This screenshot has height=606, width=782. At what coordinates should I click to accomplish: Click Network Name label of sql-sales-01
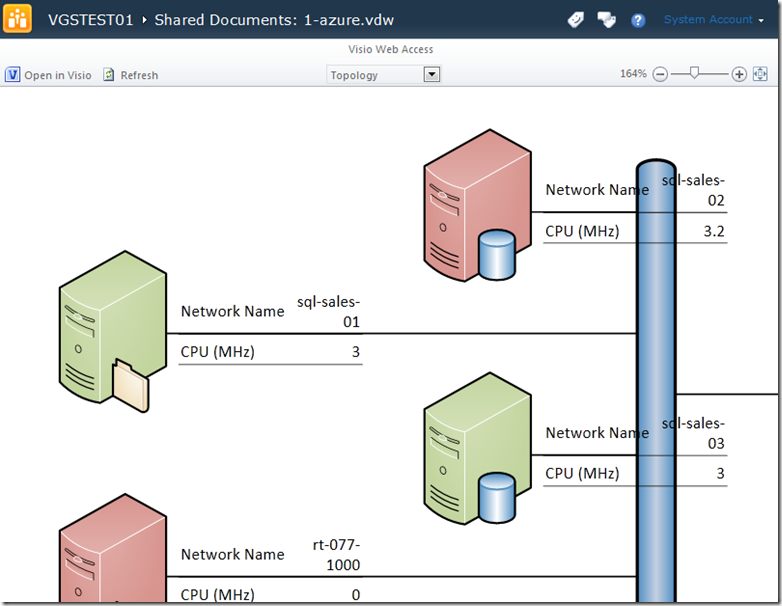coord(232,311)
